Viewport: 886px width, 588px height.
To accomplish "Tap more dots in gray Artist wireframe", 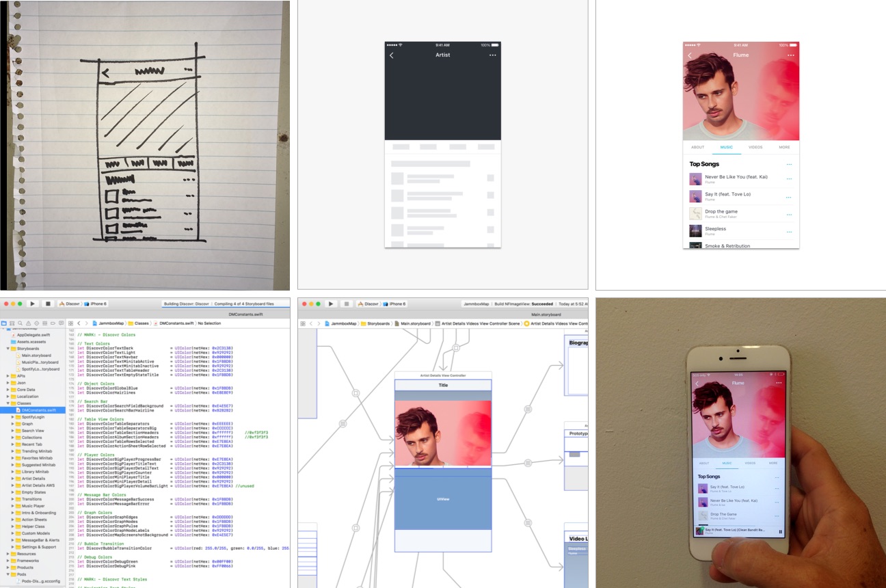I will (x=492, y=55).
